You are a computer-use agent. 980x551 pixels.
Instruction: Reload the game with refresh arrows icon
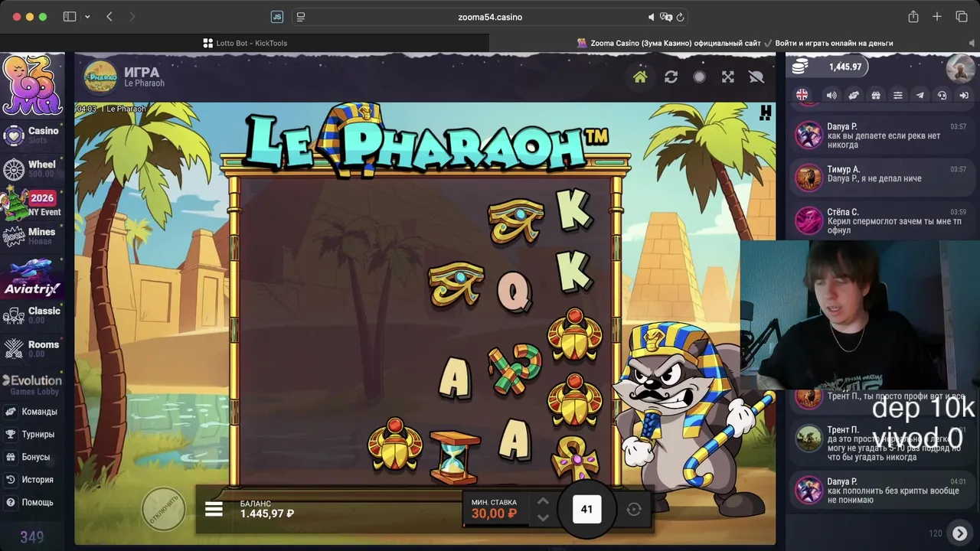coord(671,77)
